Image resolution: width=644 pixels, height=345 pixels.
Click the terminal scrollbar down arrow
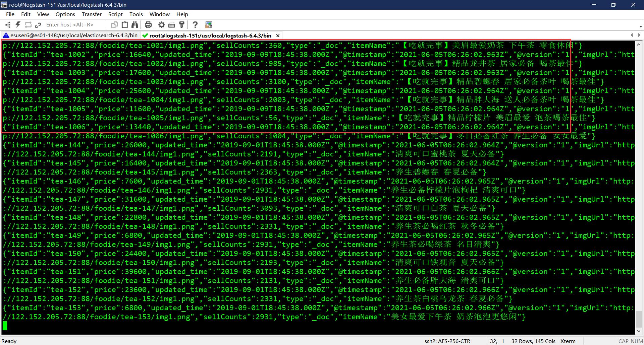pyautogui.click(x=639, y=331)
